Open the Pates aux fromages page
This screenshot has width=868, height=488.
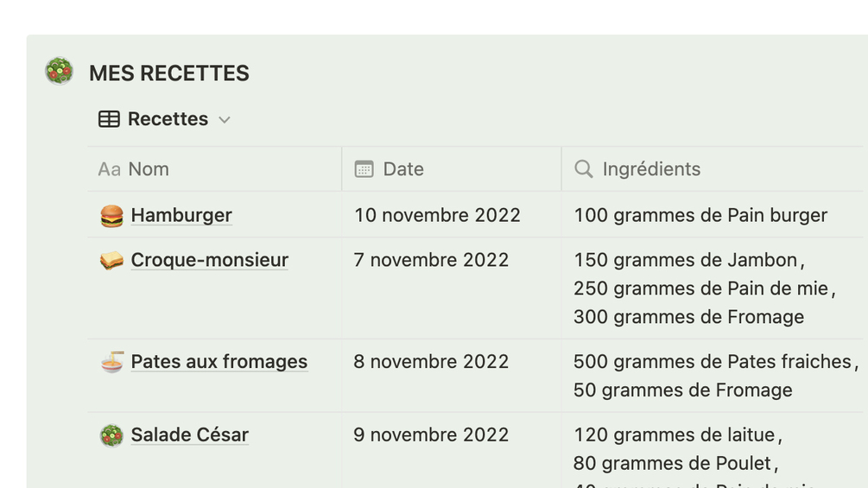219,362
